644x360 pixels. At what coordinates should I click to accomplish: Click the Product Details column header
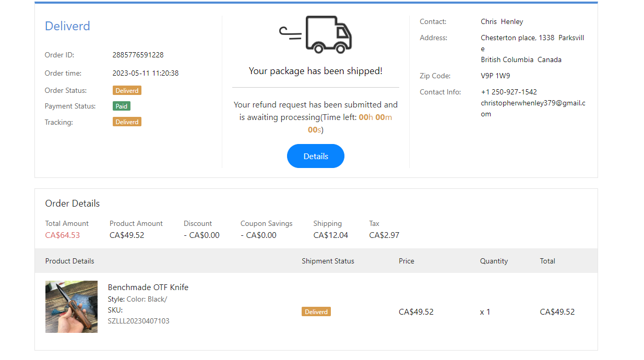click(70, 261)
